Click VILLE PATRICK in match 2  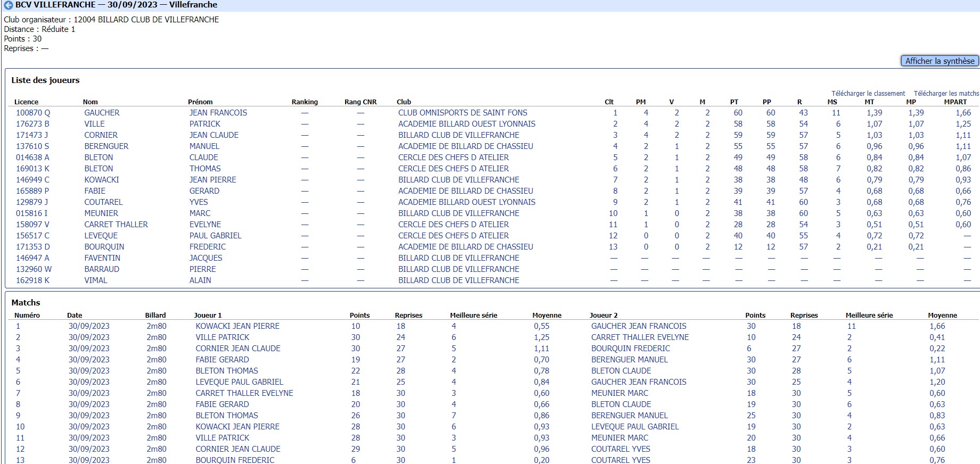[x=223, y=337]
